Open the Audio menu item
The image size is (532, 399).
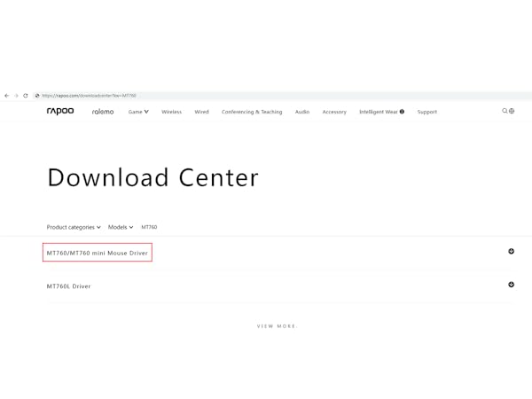tap(302, 112)
